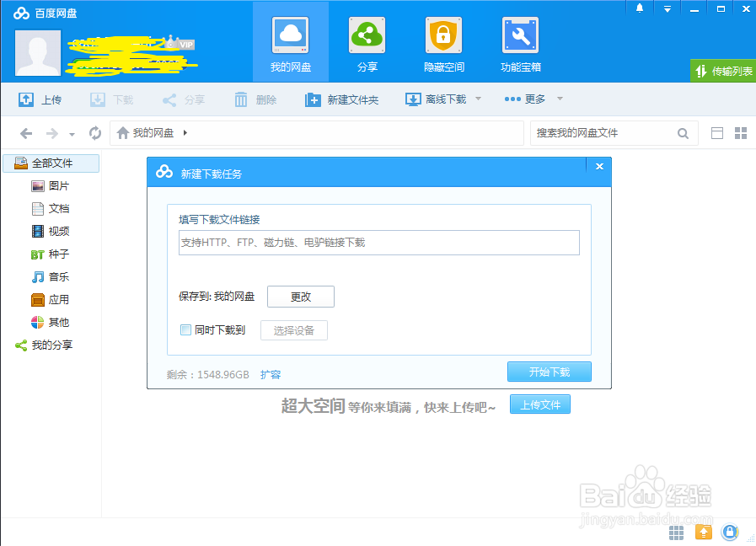This screenshot has width=756, height=546.
Task: Click the blue lock icon at the bottom right
Action: click(730, 532)
